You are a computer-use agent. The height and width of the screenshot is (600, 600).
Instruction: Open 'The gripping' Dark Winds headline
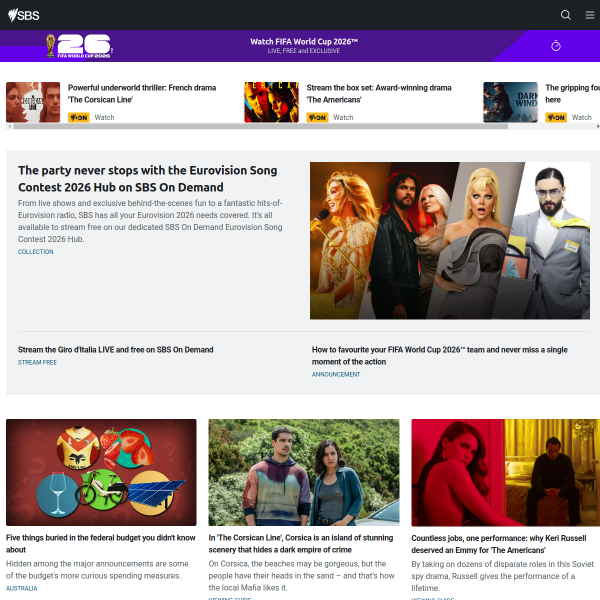[x=572, y=94]
